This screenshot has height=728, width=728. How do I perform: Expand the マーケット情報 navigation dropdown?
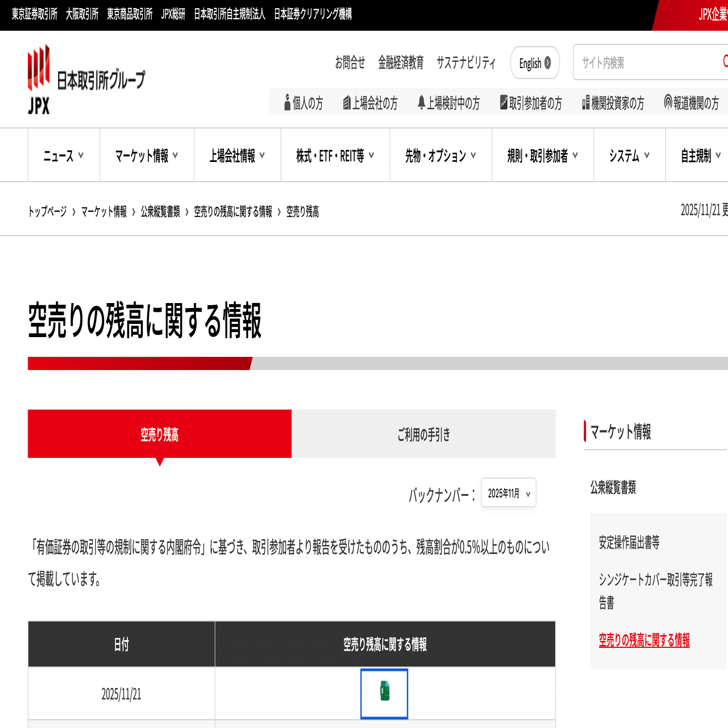click(146, 155)
